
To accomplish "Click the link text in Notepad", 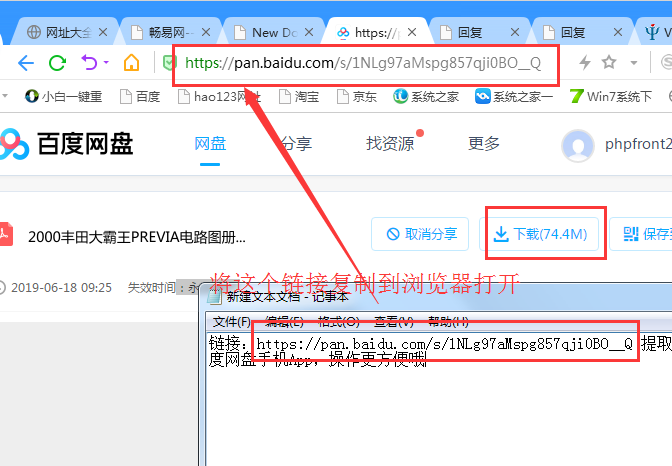I will coord(444,344).
